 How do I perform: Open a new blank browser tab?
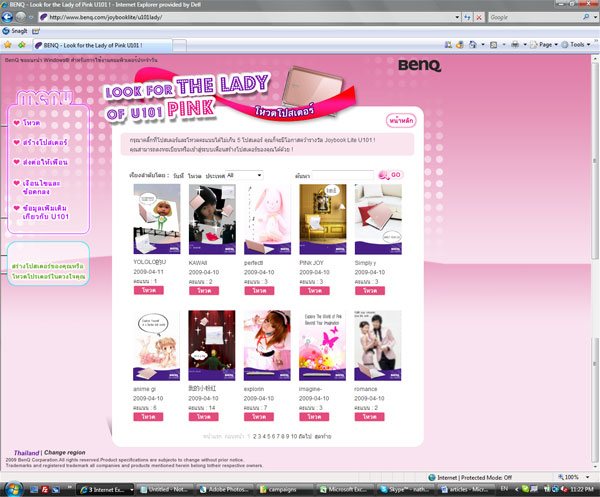179,45
